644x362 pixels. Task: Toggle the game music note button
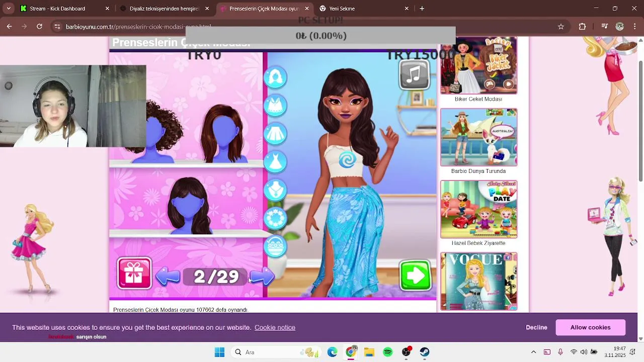[x=414, y=75]
